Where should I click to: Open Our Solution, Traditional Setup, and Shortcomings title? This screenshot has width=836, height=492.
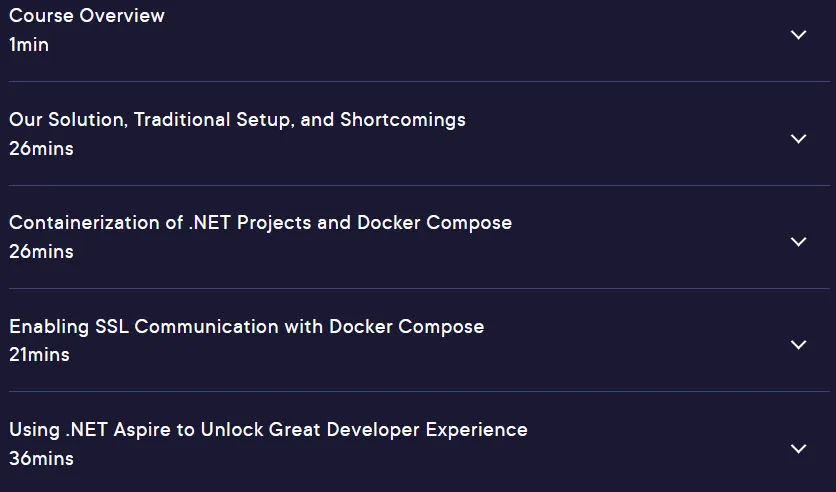point(237,119)
